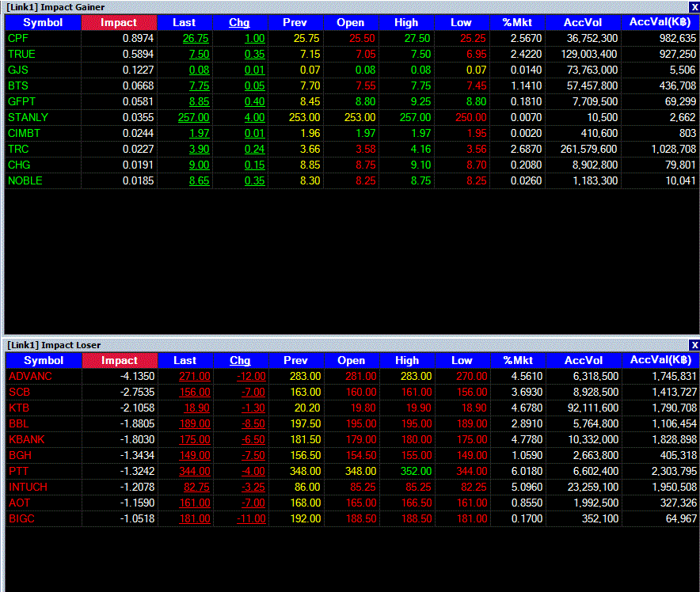Select the KBANK symbol

[27, 440]
